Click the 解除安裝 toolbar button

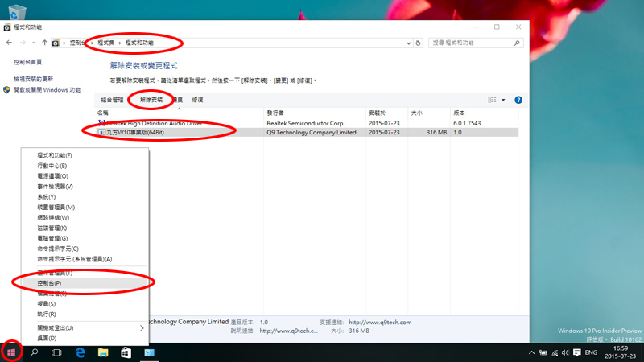coord(151,100)
